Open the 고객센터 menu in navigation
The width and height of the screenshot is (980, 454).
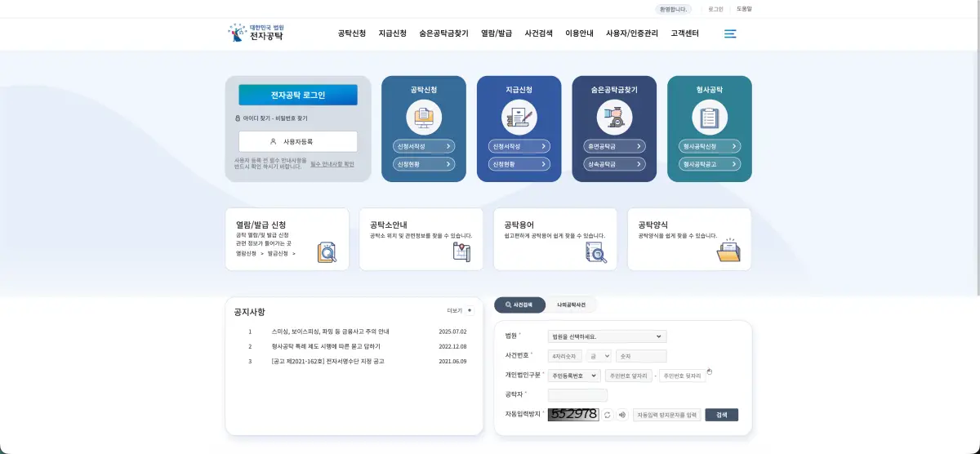684,33
